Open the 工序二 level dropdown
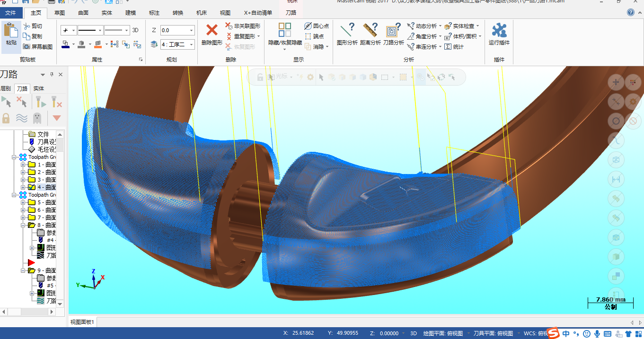644x339 pixels. 191,44
